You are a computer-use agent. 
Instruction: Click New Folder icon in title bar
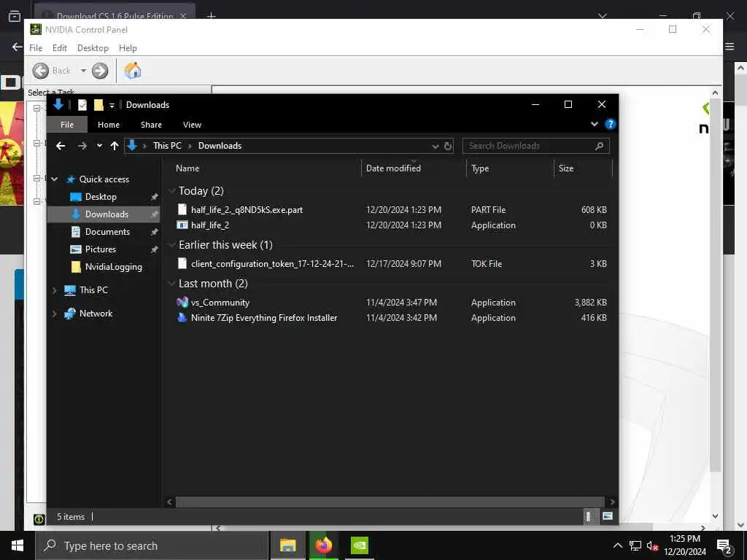[98, 105]
